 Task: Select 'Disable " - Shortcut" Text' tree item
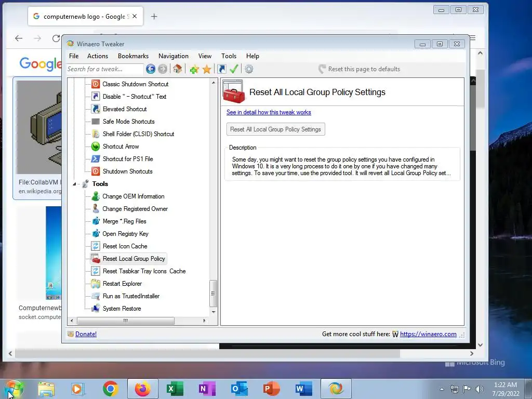135,96
